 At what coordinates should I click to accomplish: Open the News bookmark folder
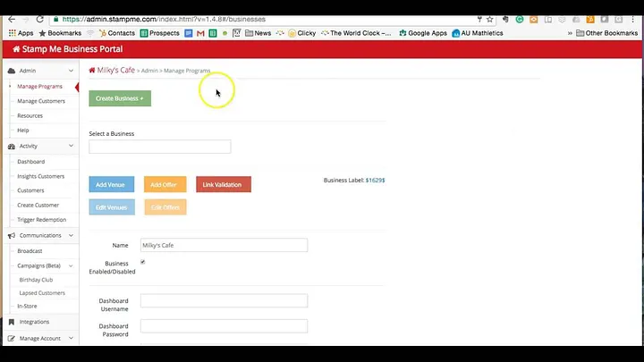pyautogui.click(x=258, y=33)
